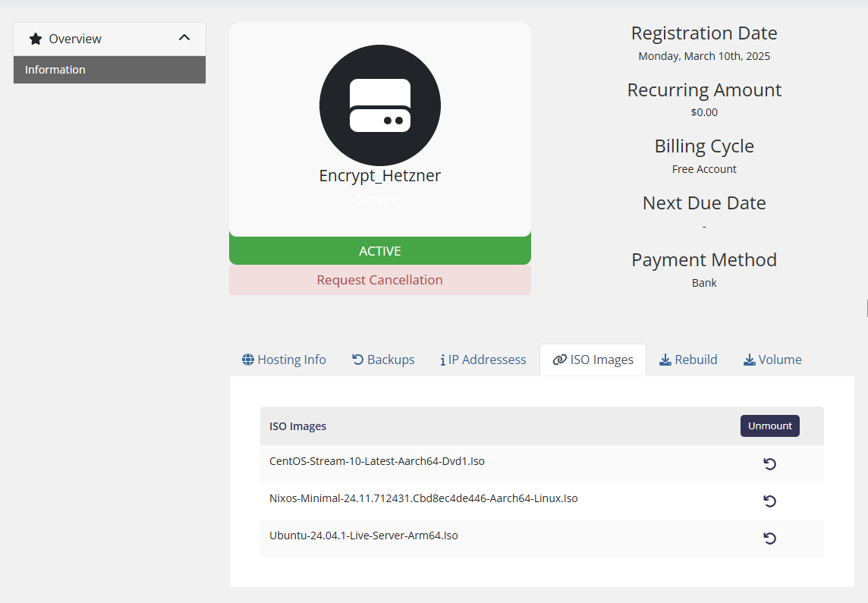Screen dimensions: 868x603
Task: Click the link icon on ISO Images tab
Action: pyautogui.click(x=560, y=360)
